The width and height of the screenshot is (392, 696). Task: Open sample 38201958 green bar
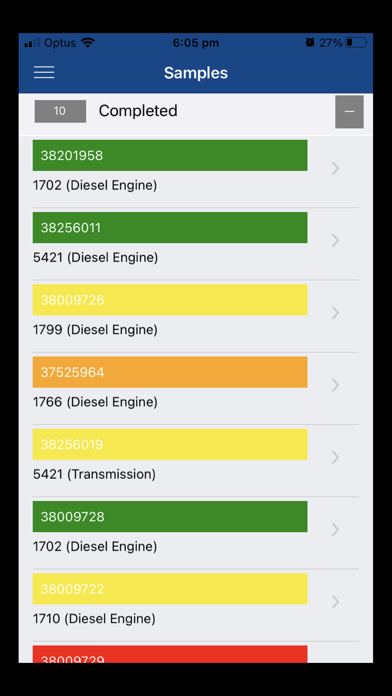(170, 155)
